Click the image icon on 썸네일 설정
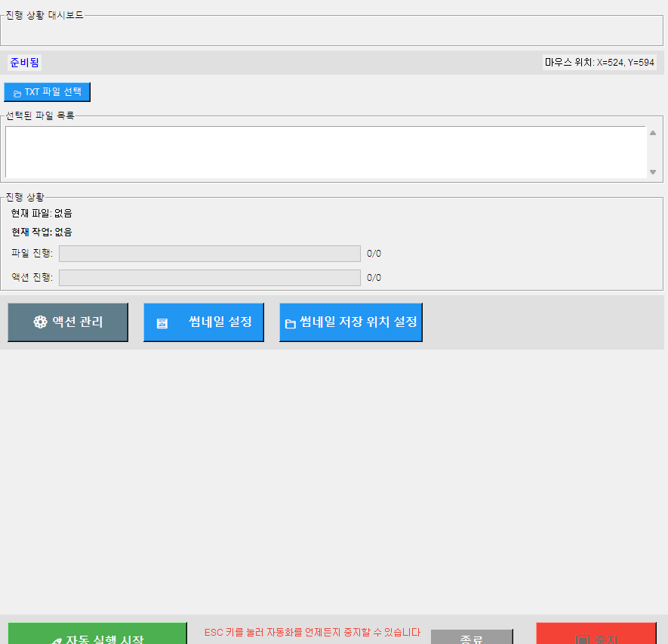Viewport: 668px width, 644px height. [x=162, y=323]
